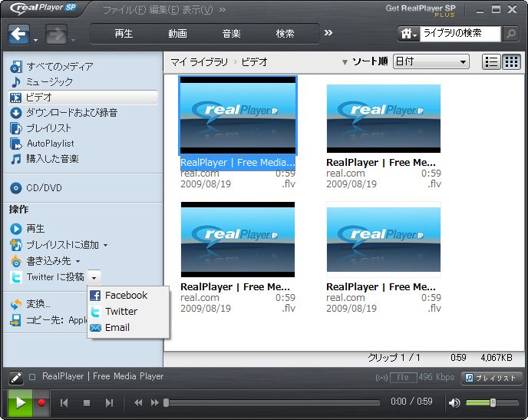Click the forward navigation arrow
This screenshot has width=528, height=420.
pos(56,34)
